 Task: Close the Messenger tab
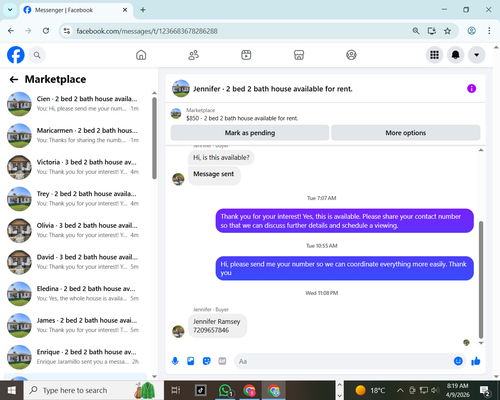coord(125,10)
